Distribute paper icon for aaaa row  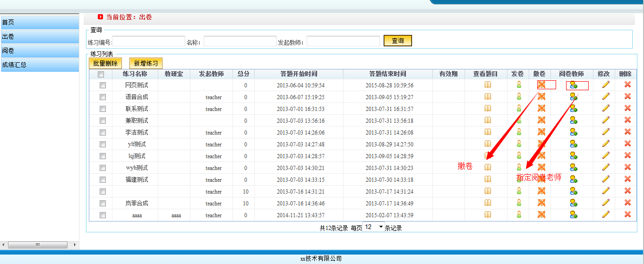point(519,214)
